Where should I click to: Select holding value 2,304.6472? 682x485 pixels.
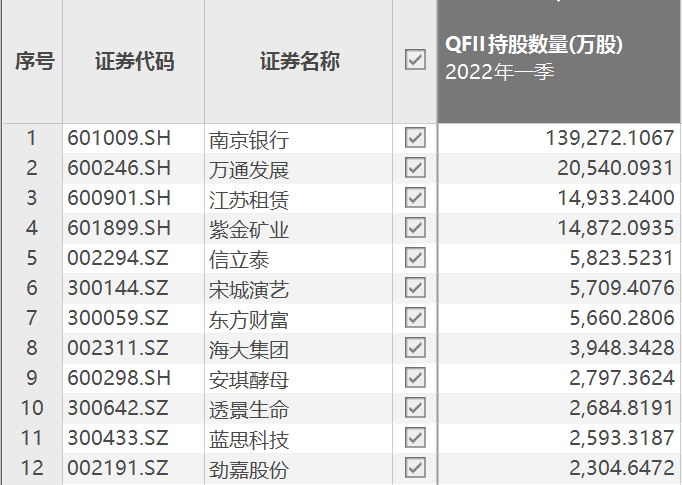[622, 468]
